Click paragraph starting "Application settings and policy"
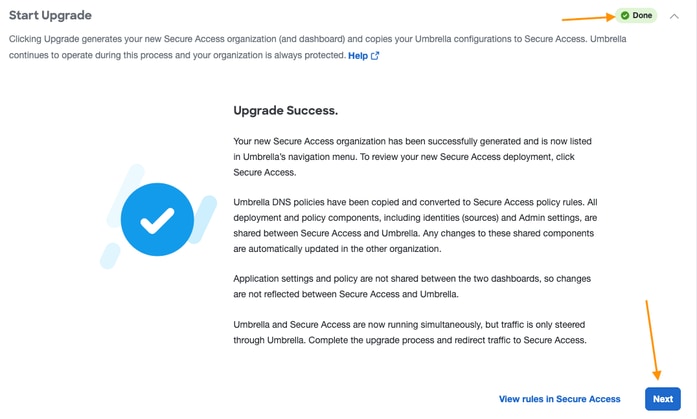The width and height of the screenshot is (697, 419). pos(411,286)
